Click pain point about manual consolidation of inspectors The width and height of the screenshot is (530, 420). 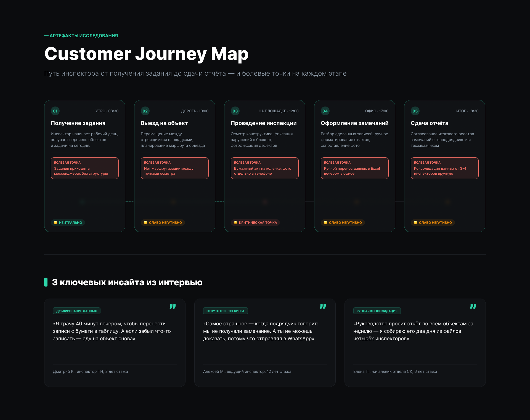pyautogui.click(x=445, y=168)
